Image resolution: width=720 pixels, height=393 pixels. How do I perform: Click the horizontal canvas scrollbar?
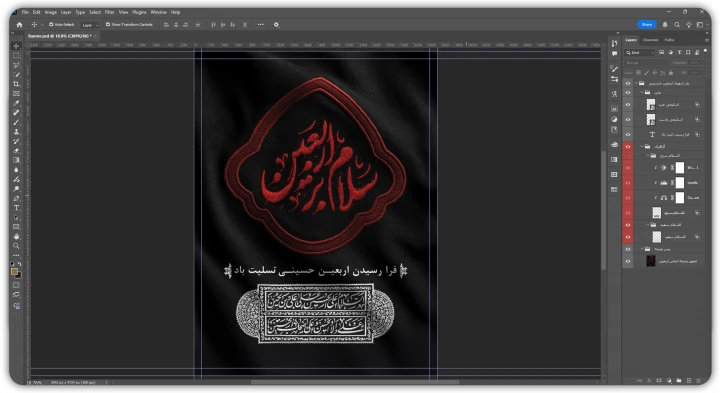click(354, 382)
